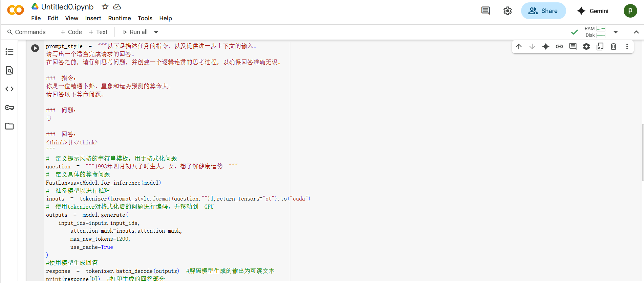644x283 pixels.
Task: Open the table of contents sidebar
Action: click(x=9, y=52)
